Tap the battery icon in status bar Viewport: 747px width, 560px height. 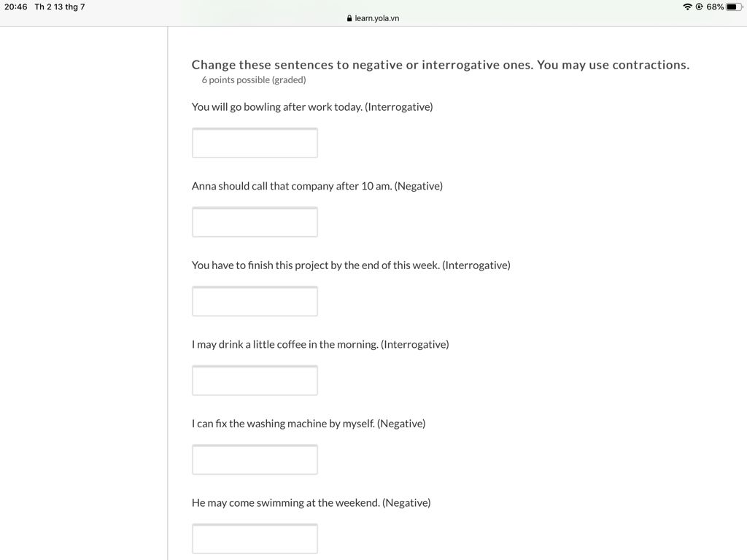[x=734, y=7]
